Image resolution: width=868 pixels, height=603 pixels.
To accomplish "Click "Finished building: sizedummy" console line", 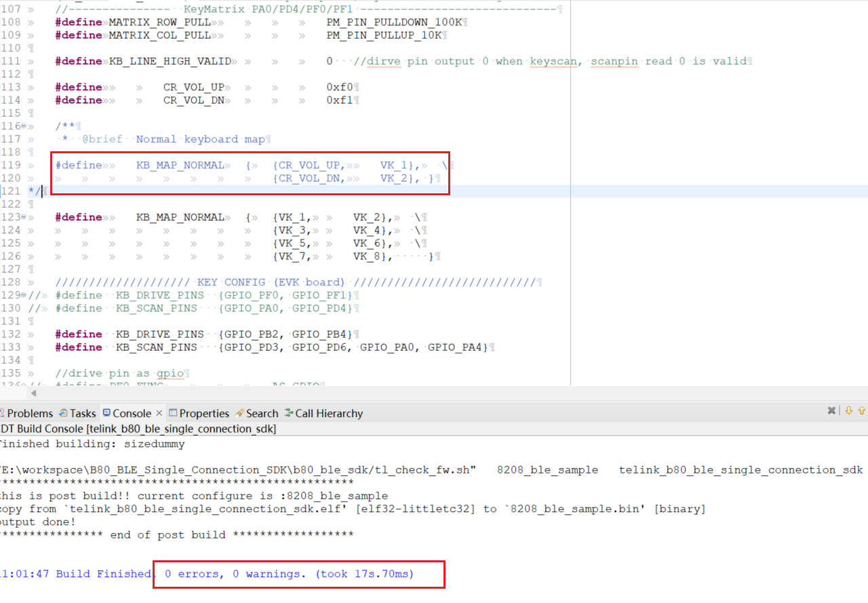I will (x=93, y=444).
